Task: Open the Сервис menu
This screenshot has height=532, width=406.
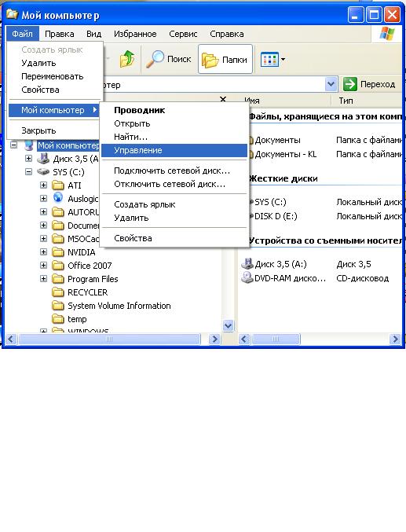Action: (x=183, y=34)
